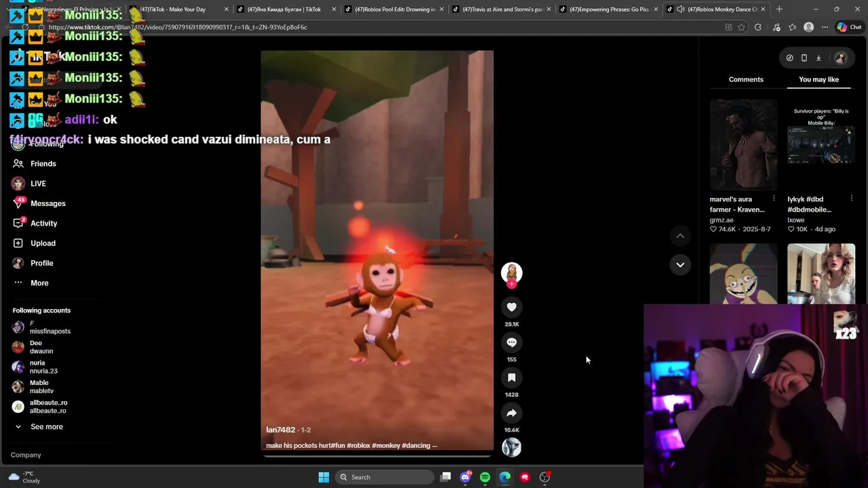Click the #roblox hashtag in the caption
Screen dimensions: 868x488
[358, 445]
